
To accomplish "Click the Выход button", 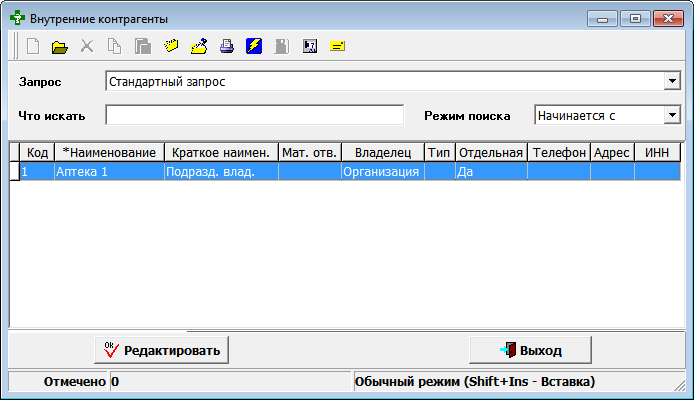I will point(530,350).
